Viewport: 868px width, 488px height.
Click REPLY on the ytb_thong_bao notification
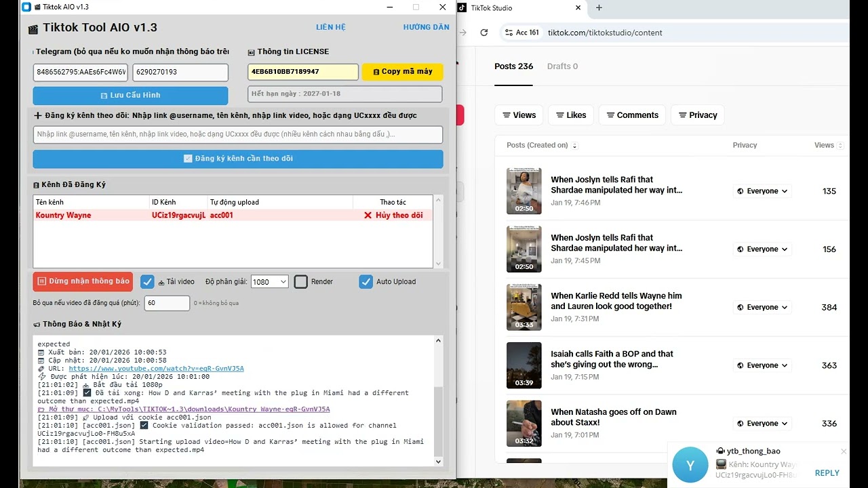tap(827, 473)
